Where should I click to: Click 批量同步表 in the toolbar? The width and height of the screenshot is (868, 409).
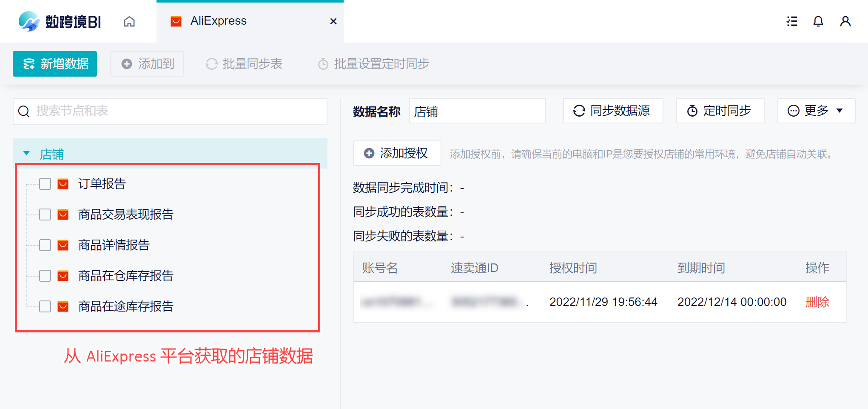coord(244,64)
